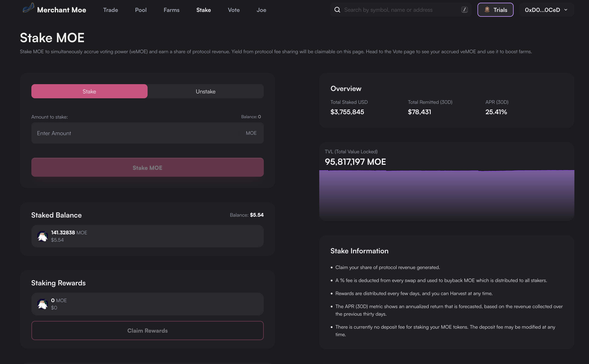Click the slash shortcut key icon
The image size is (589, 364).
pyautogui.click(x=464, y=10)
